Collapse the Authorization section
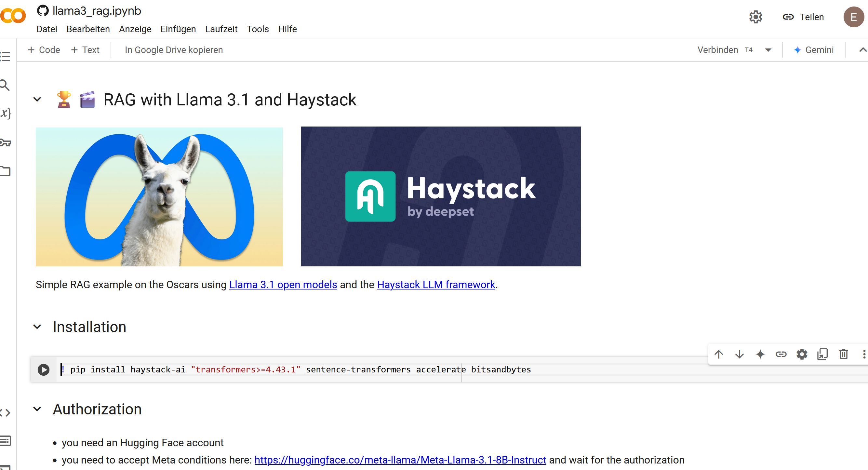Image resolution: width=868 pixels, height=470 pixels. [37, 409]
